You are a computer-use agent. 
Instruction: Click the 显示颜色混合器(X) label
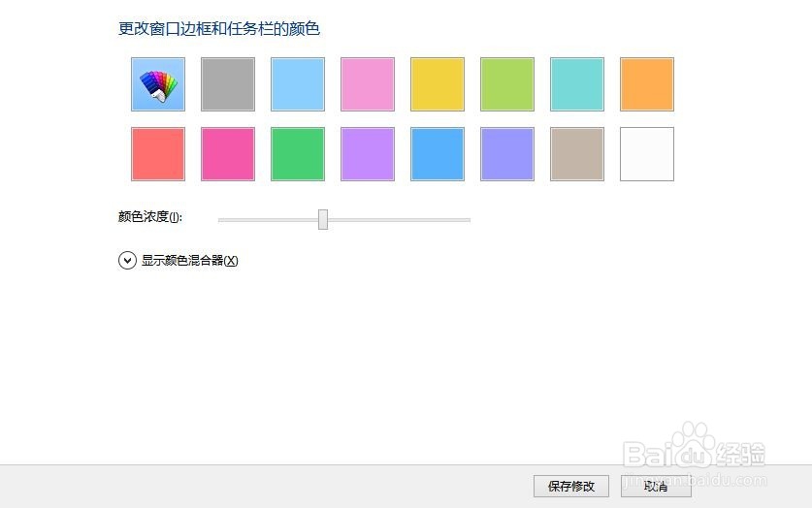189,260
